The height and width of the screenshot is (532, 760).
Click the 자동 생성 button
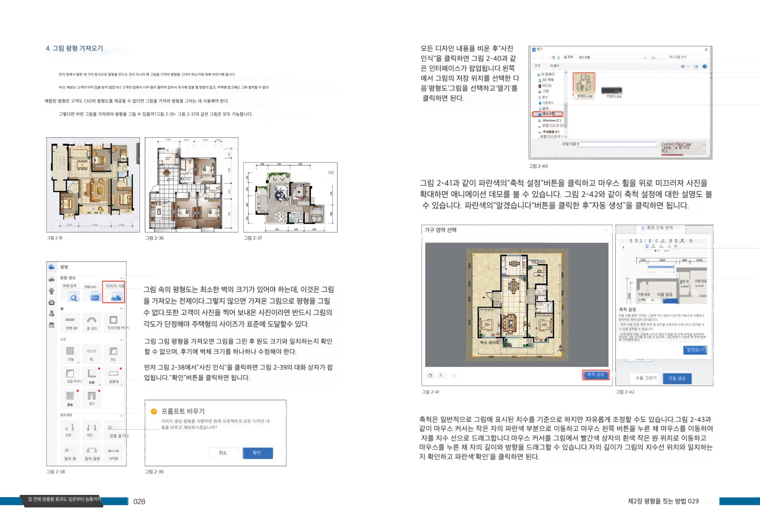coord(677,378)
